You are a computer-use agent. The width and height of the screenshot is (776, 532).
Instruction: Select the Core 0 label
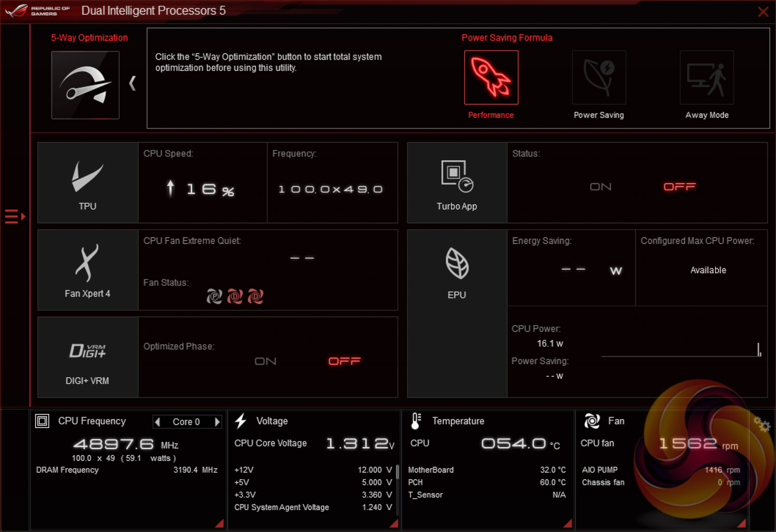coord(186,422)
